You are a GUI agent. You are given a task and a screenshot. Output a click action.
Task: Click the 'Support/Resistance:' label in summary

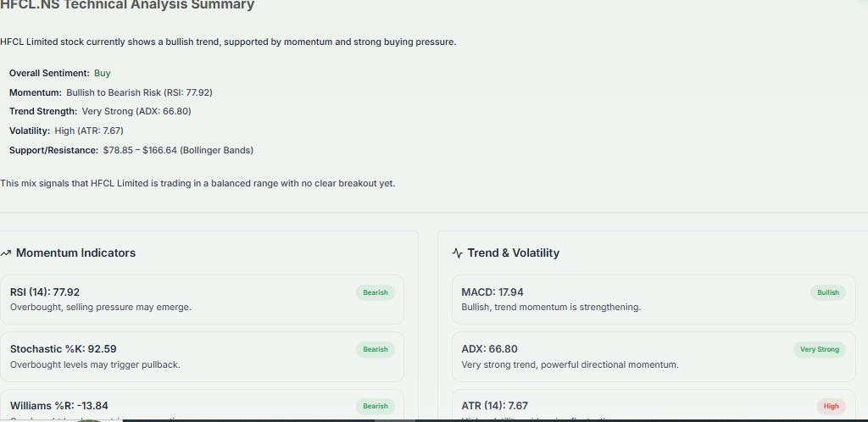click(53, 150)
